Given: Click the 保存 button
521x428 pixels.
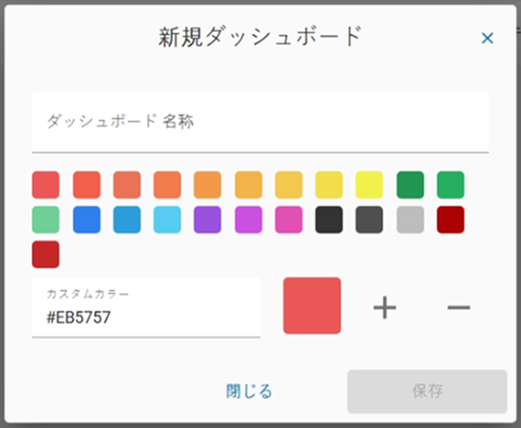Looking at the screenshot, I should tap(427, 391).
